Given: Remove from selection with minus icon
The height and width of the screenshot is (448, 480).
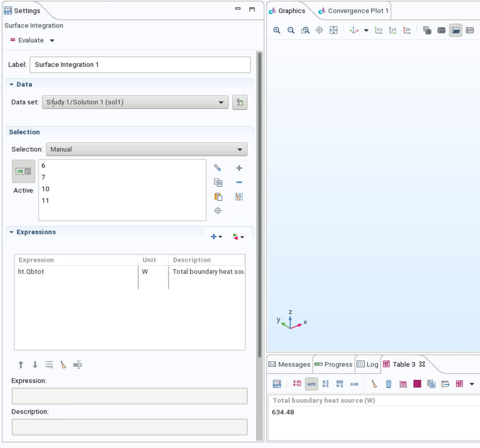Looking at the screenshot, I should pos(239,182).
